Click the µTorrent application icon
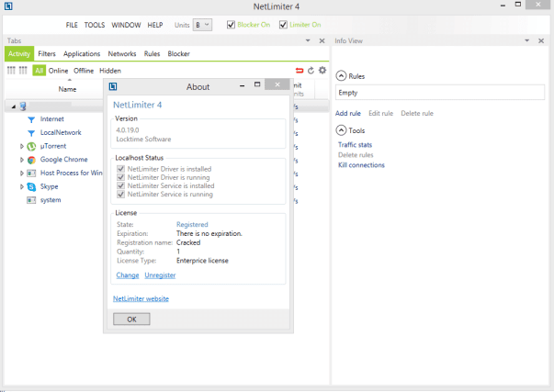Viewport: 554px width, 392px height. point(31,146)
